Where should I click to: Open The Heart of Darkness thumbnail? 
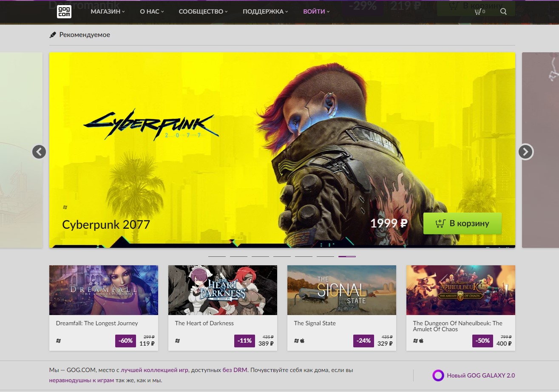click(x=222, y=290)
